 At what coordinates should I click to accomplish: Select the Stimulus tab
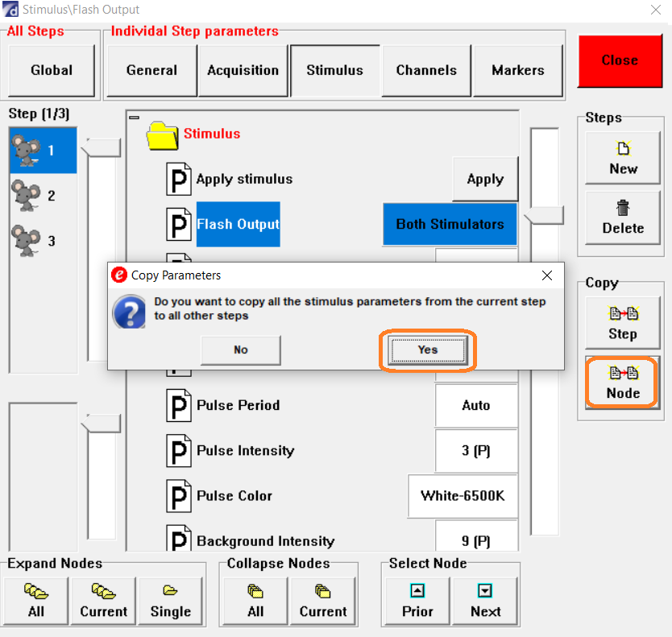coord(334,70)
